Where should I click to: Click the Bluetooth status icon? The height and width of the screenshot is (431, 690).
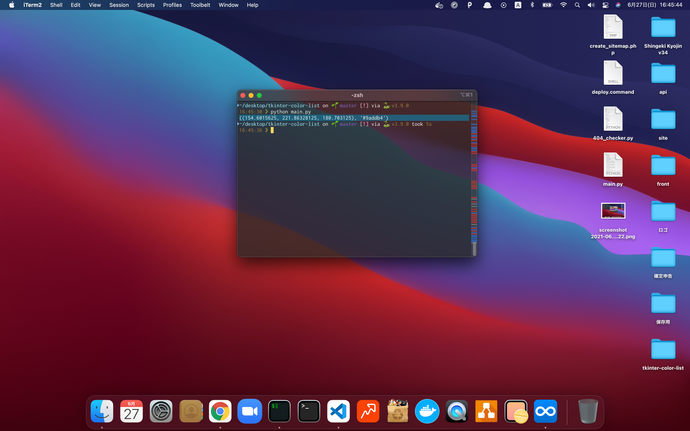click(532, 5)
